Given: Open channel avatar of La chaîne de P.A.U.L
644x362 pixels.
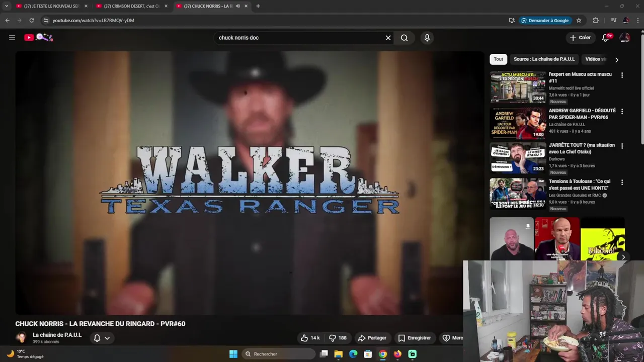Looking at the screenshot, I should point(21,338).
